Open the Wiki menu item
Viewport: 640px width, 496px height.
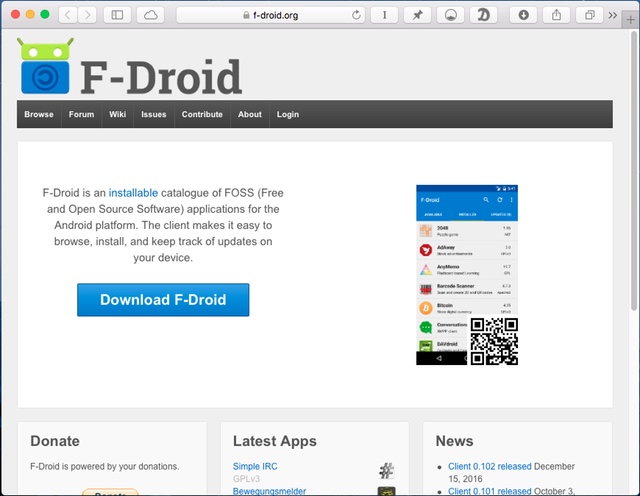tap(117, 114)
